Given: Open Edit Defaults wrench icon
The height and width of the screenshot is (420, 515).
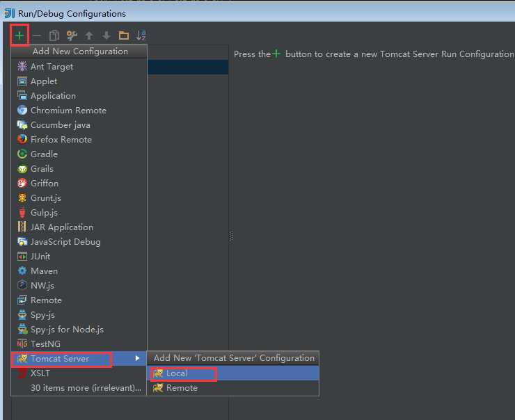Looking at the screenshot, I should click(x=72, y=35).
